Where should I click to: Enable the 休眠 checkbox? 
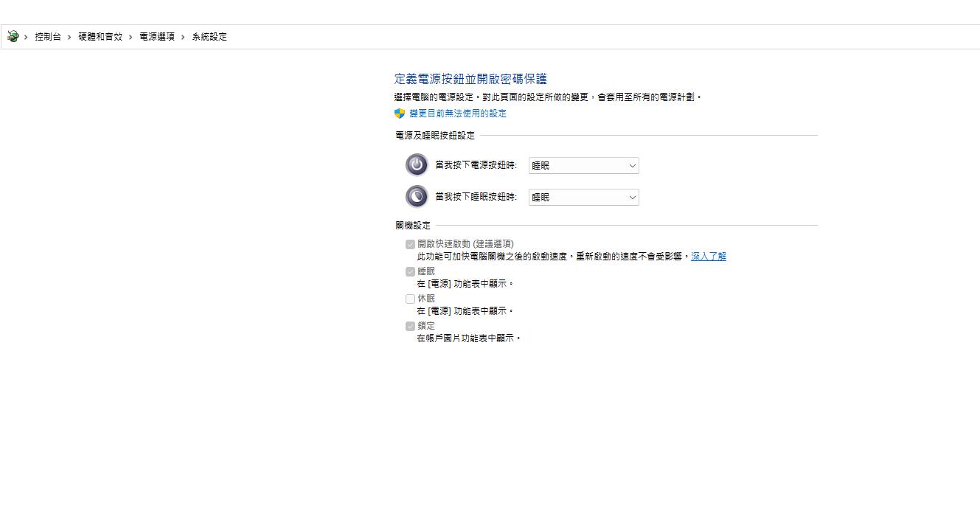tap(410, 298)
